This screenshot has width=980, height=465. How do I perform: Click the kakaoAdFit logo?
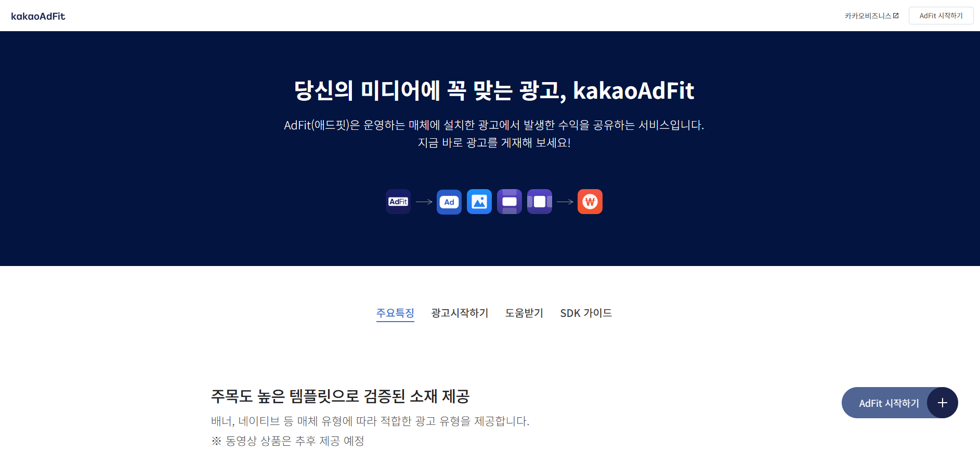point(38,16)
